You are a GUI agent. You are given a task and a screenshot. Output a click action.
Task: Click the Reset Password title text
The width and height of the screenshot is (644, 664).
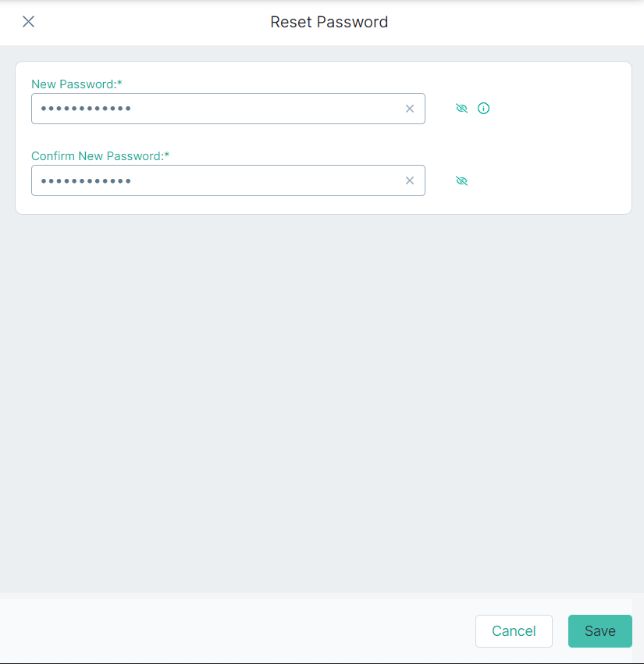pyautogui.click(x=329, y=22)
